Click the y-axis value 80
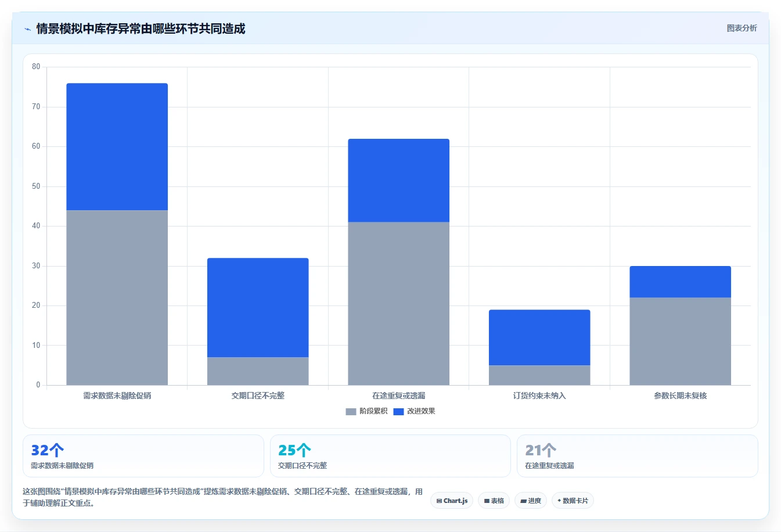 pyautogui.click(x=36, y=67)
